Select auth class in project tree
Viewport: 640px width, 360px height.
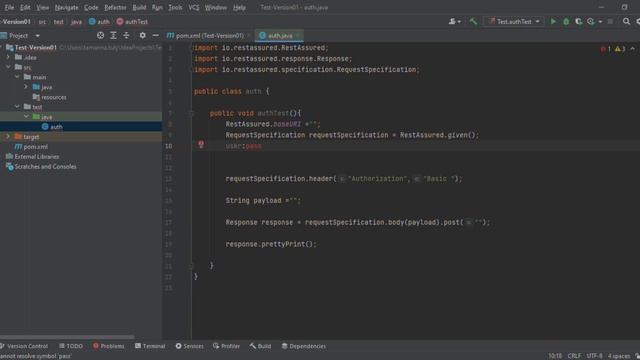click(x=56, y=127)
